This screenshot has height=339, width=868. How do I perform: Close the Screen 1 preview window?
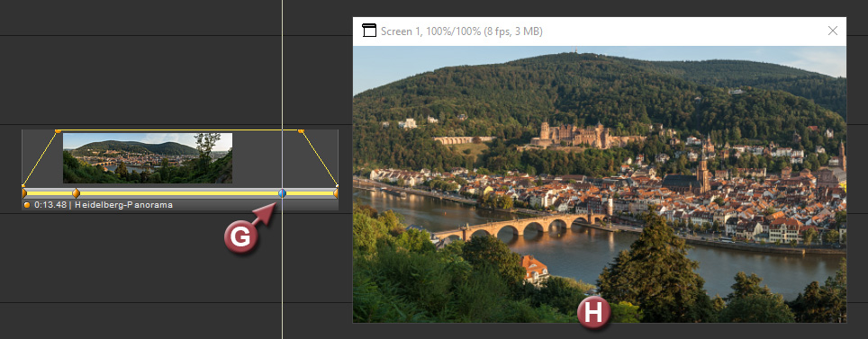point(833,31)
